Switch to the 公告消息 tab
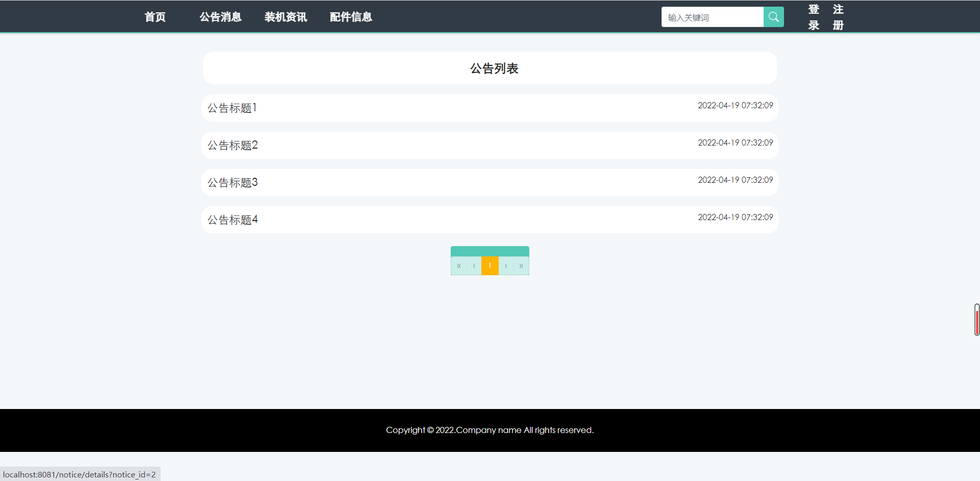This screenshot has height=481, width=980. [220, 17]
